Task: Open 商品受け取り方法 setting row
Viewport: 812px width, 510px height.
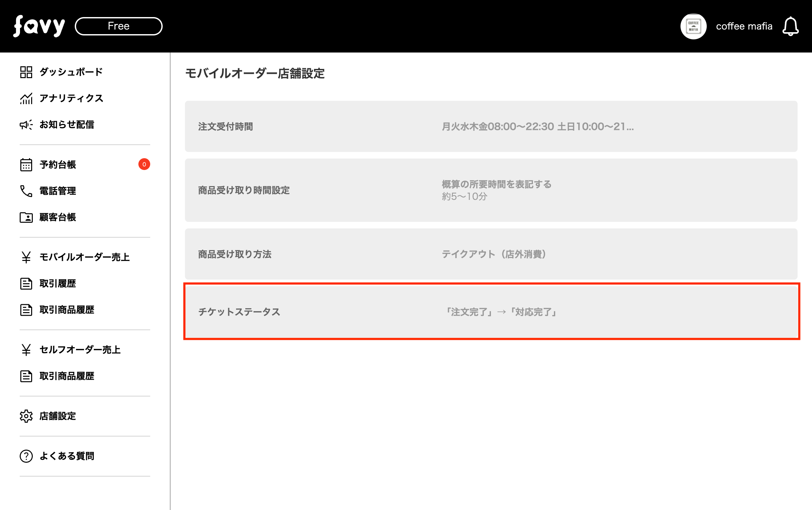Action: tap(491, 254)
